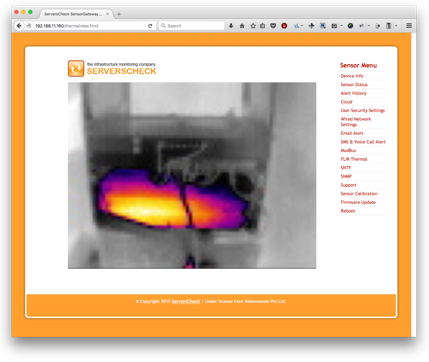The width and height of the screenshot is (429, 362).
Task: Open Device Info in Sensor Menu
Action: pos(352,76)
